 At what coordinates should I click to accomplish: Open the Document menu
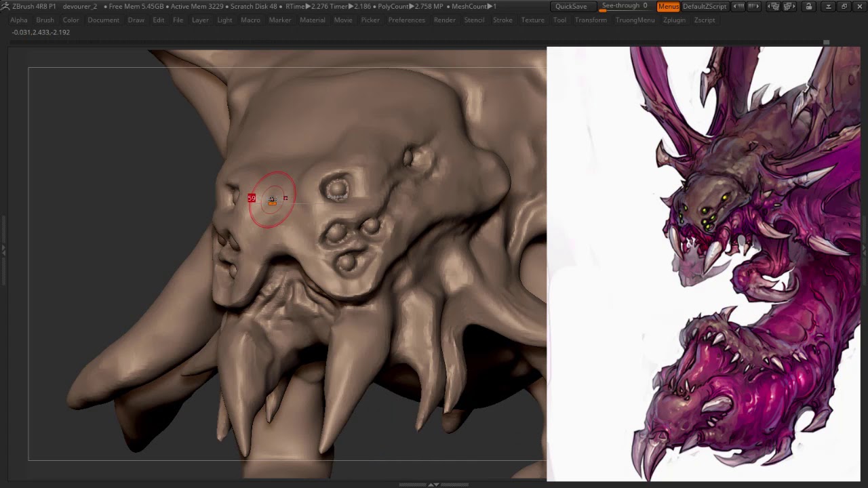(x=103, y=20)
